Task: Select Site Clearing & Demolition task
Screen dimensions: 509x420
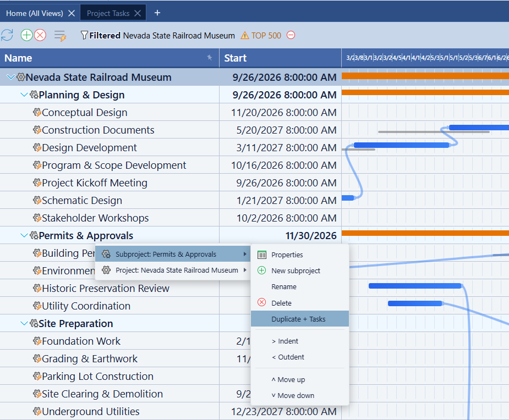Action: pyautogui.click(x=102, y=394)
